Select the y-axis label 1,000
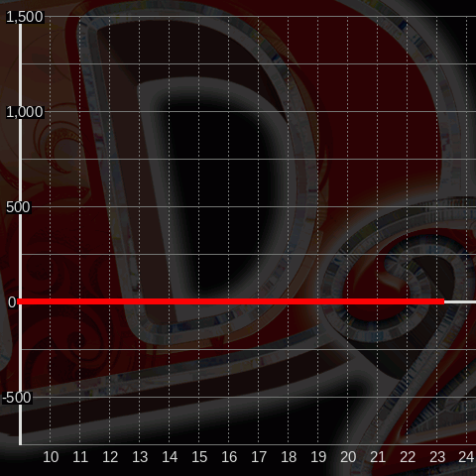Image resolution: width=476 pixels, height=476 pixels. coord(25,112)
